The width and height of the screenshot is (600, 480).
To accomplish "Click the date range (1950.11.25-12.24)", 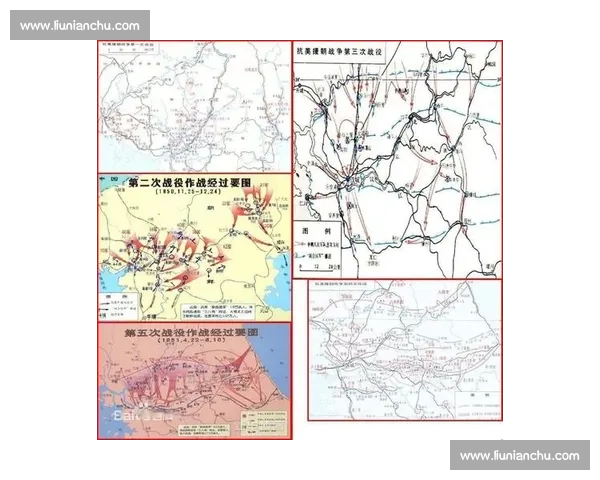I will (x=189, y=191).
